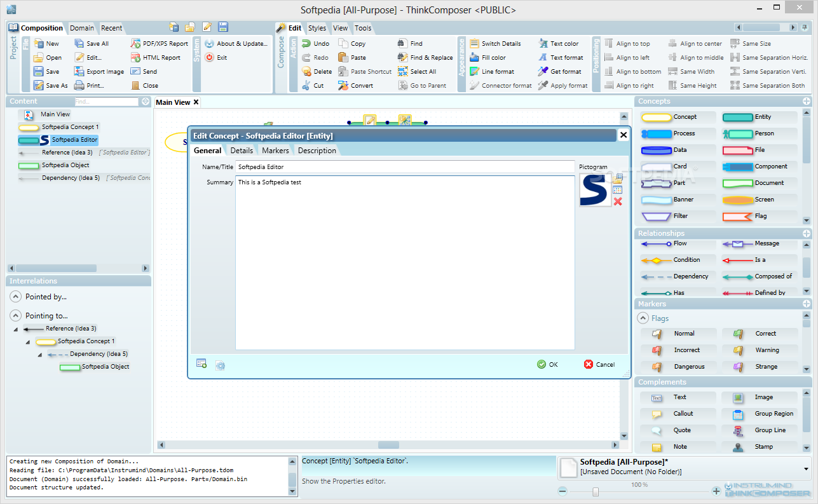818x504 pixels.
Task: Open the document selector dropdown arrow
Action: pyautogui.click(x=807, y=468)
